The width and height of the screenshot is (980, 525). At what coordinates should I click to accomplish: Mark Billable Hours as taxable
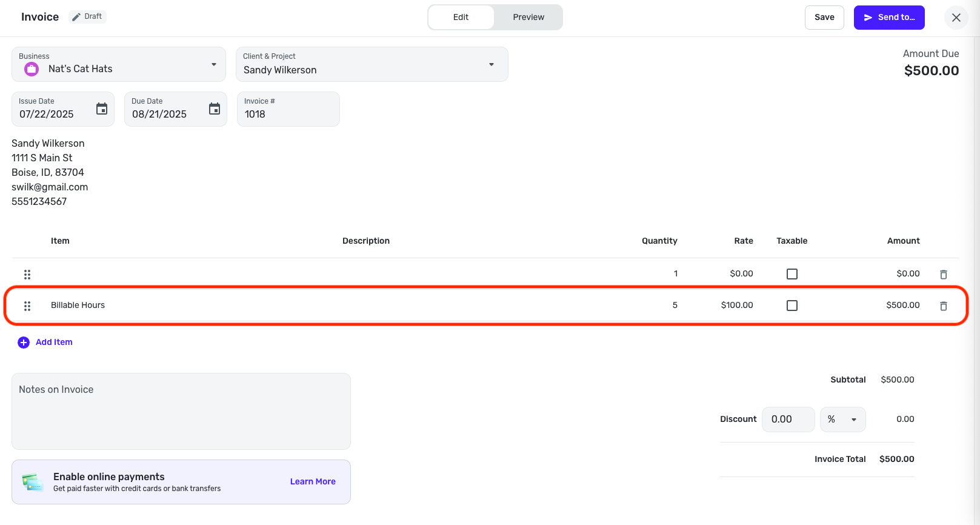click(x=792, y=306)
